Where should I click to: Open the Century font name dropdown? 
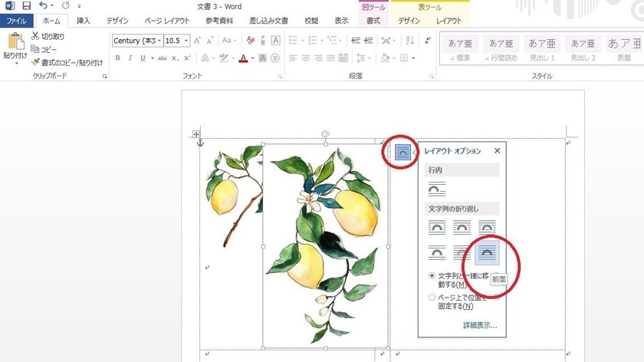tap(159, 41)
